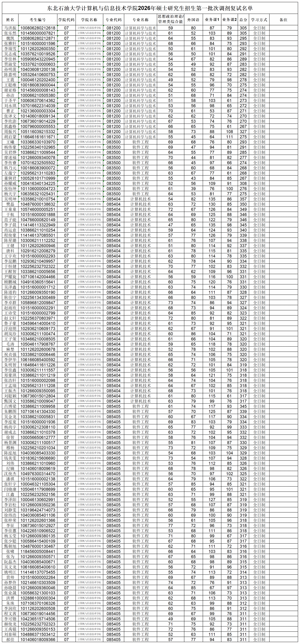Click exam number 101456000007821
This screenshot has width=300, height=644.
click(x=38, y=33)
